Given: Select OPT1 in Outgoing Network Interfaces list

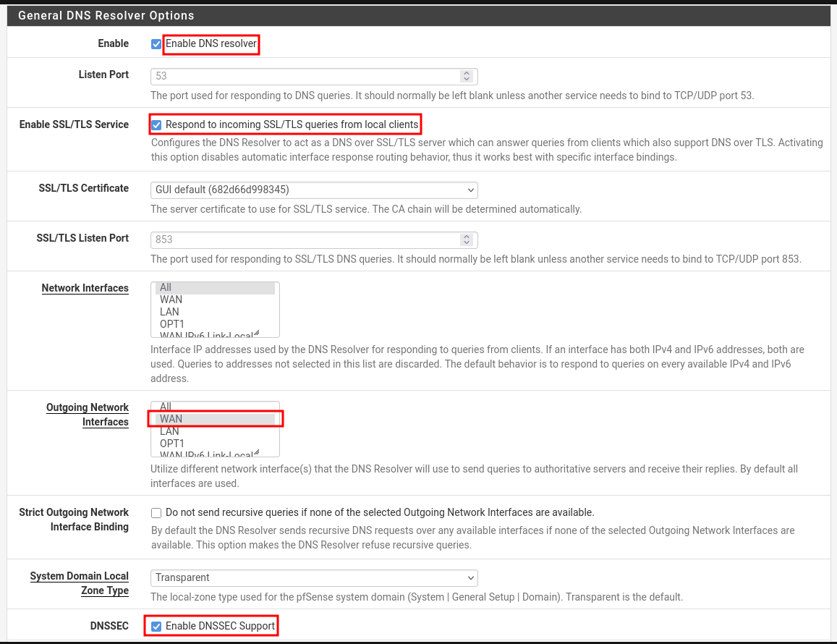Looking at the screenshot, I should [216, 444].
